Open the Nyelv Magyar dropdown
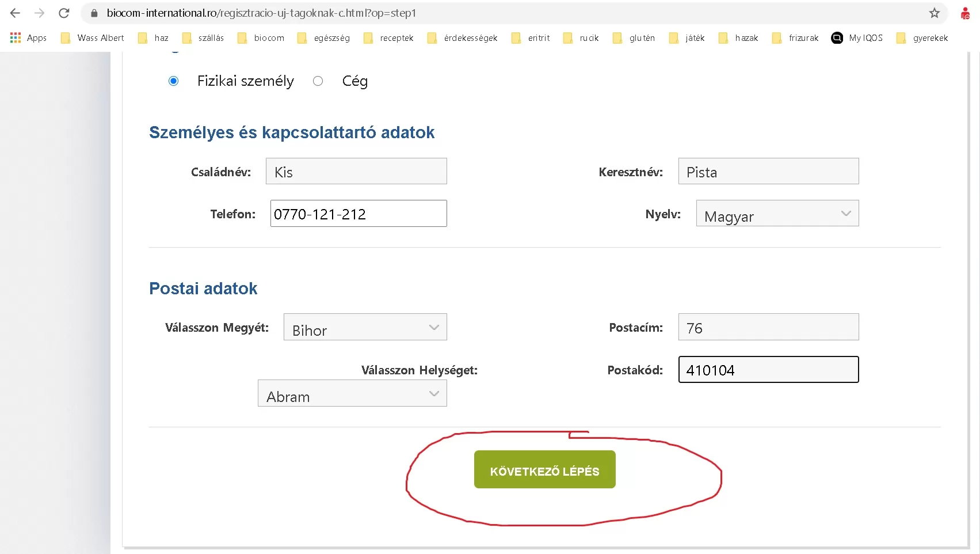Image resolution: width=980 pixels, height=554 pixels. point(777,213)
